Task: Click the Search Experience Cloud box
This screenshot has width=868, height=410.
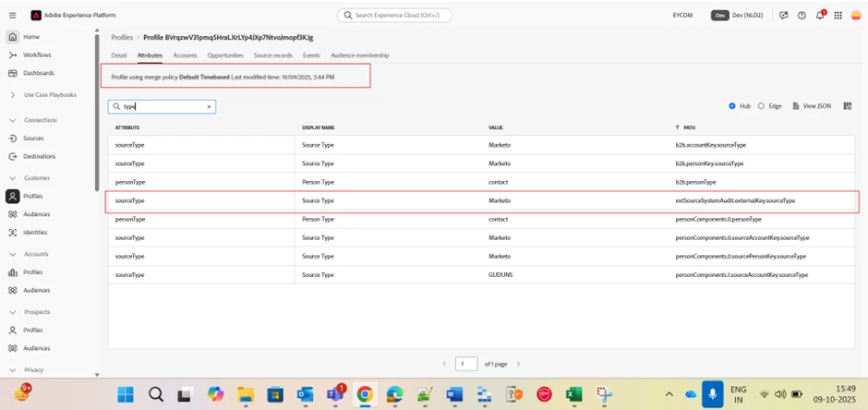Action: point(394,16)
